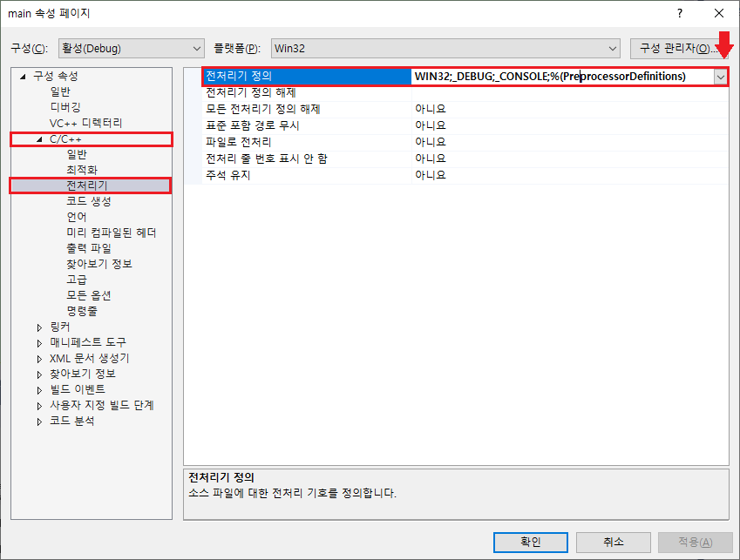
Task: Select the 언어 tree item
Action: point(77,217)
